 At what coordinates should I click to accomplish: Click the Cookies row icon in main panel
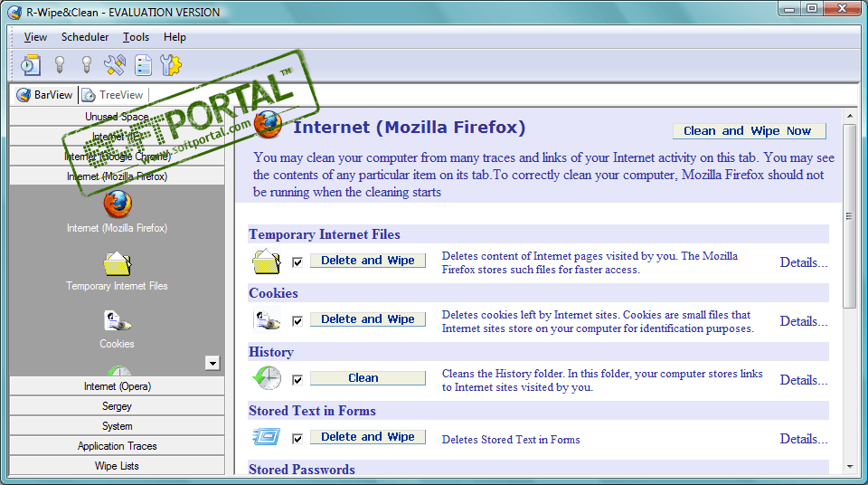point(267,319)
